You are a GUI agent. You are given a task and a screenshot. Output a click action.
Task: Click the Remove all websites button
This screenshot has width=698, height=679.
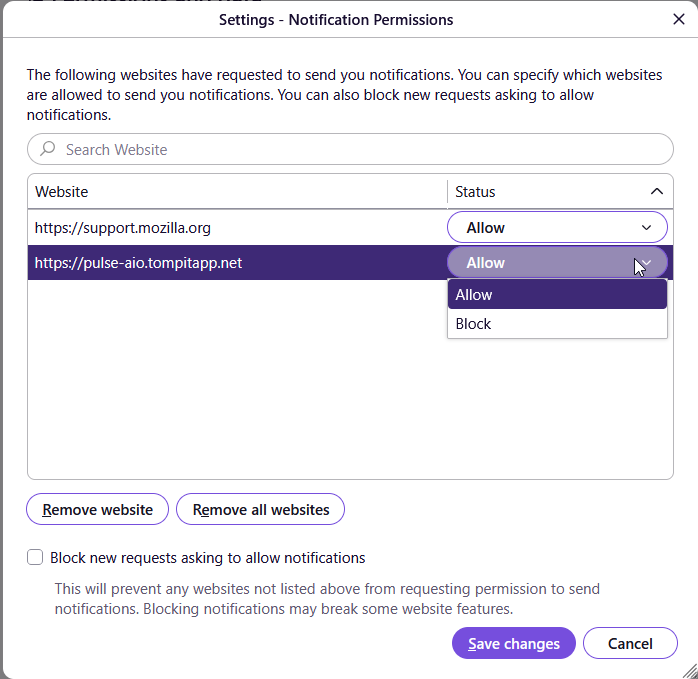260,509
